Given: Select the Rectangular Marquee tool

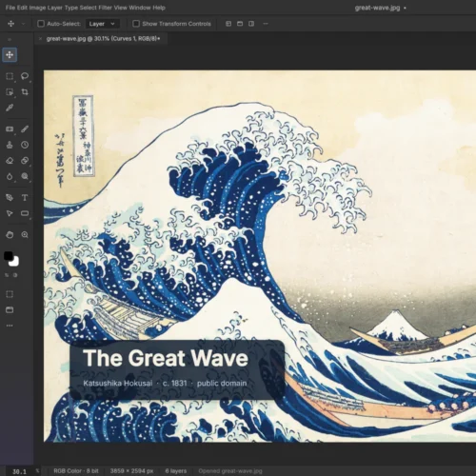Looking at the screenshot, I should (10, 76).
